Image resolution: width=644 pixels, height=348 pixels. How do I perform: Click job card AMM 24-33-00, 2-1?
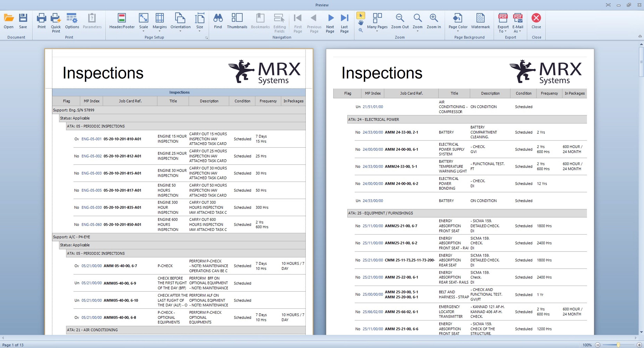pyautogui.click(x=401, y=132)
